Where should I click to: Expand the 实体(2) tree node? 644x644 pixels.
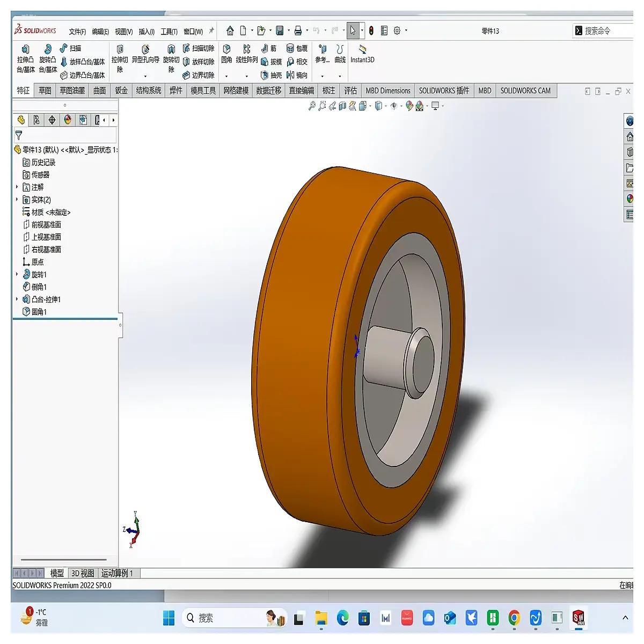[x=17, y=199]
